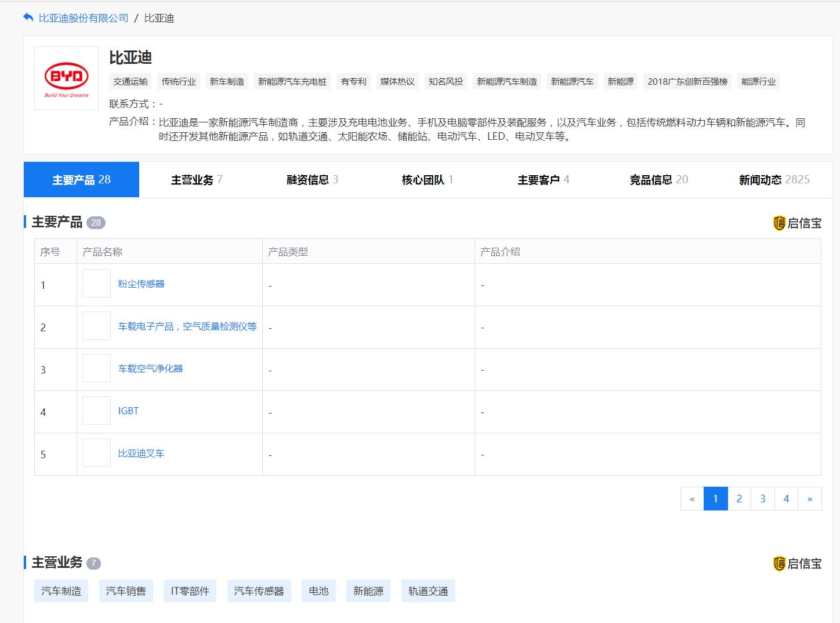The width and height of the screenshot is (840, 623).
Task: Open the 车载空气净化器 product link
Action: coord(150,369)
